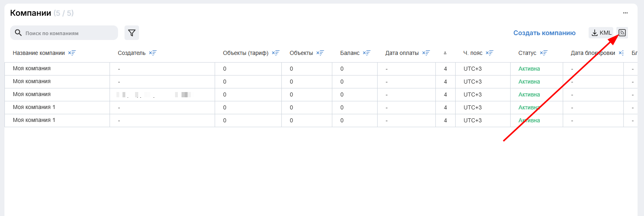Sort by Дата оплаты header

pyautogui.click(x=402, y=53)
